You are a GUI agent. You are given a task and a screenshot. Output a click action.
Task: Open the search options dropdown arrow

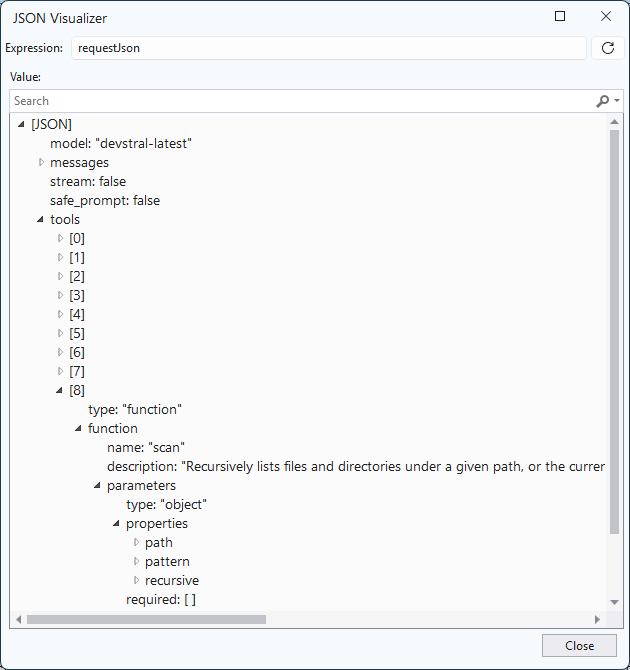(x=617, y=101)
